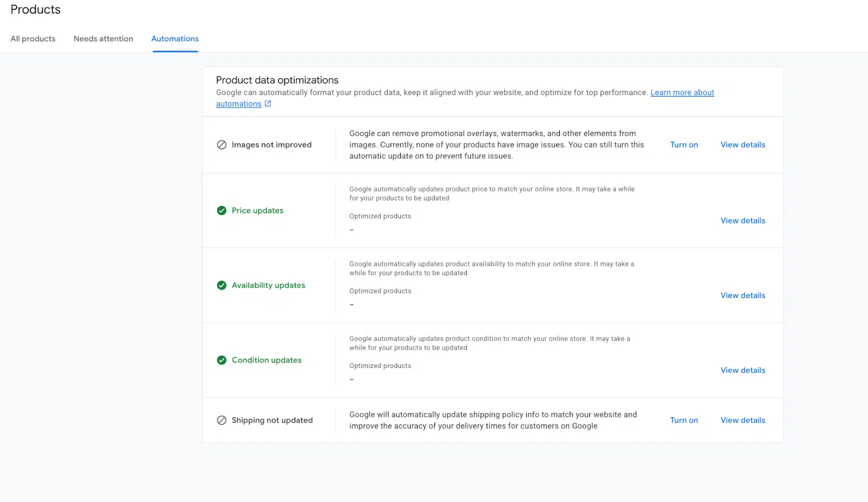Click Optimized products under Price updates
Viewport: 868px width, 502px height.
[x=380, y=217]
